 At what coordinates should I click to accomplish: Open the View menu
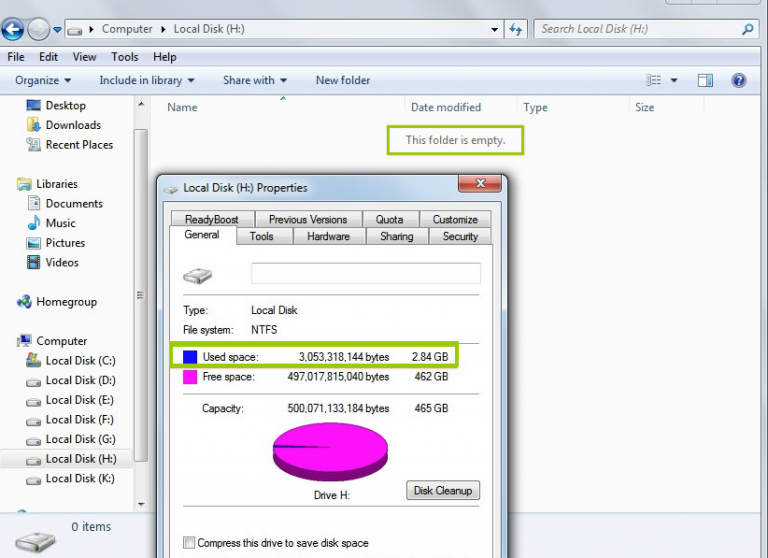click(84, 57)
